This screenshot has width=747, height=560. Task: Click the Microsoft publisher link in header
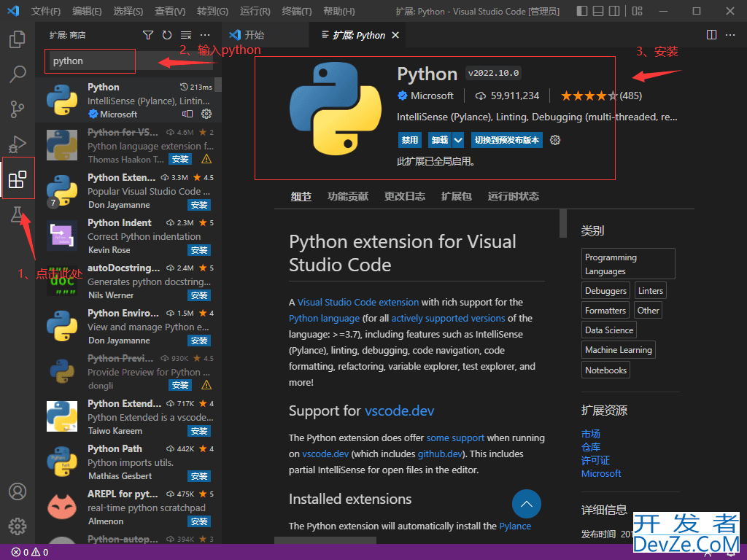pos(432,96)
